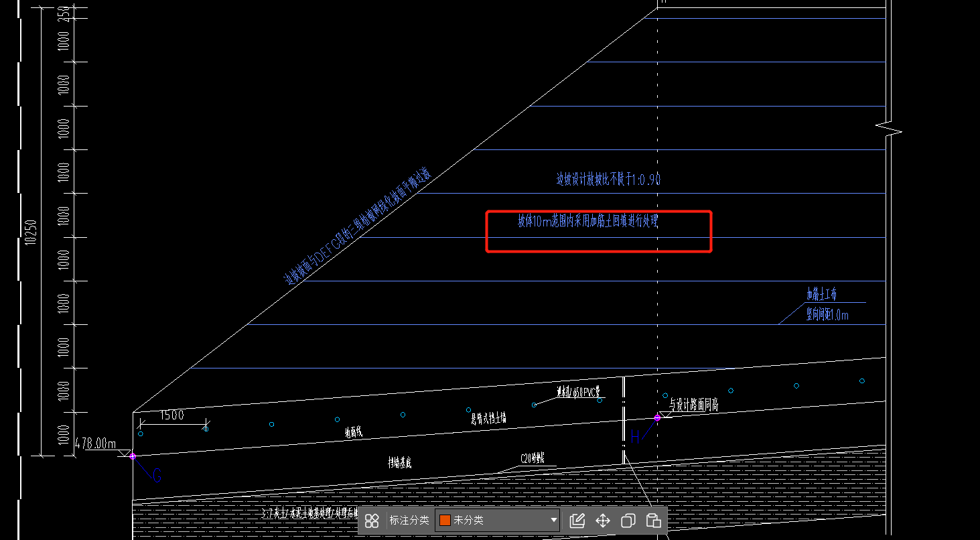Click the 478.00m elevation label
Viewport: 980px width, 540px height.
(x=96, y=444)
